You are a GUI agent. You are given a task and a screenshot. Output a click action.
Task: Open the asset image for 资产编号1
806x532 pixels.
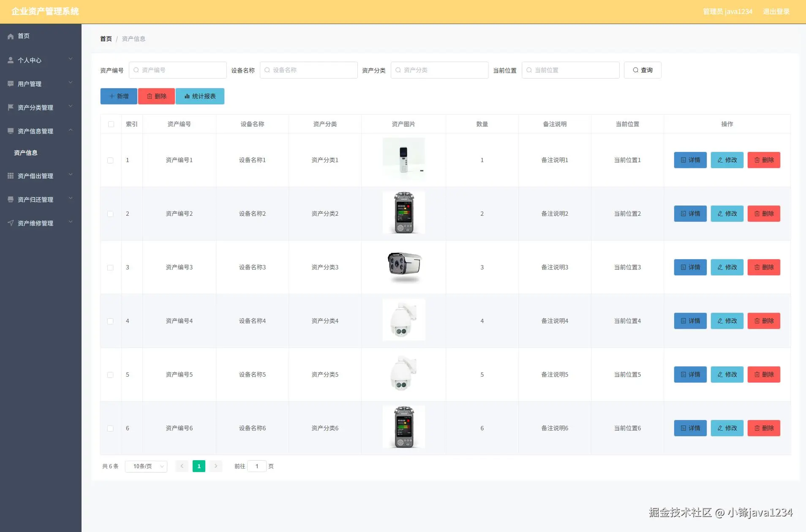point(404,159)
